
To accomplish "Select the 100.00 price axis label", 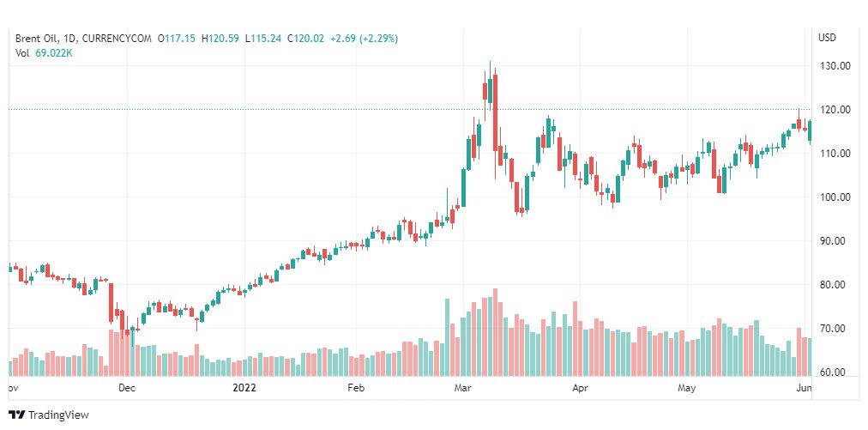I will point(834,197).
